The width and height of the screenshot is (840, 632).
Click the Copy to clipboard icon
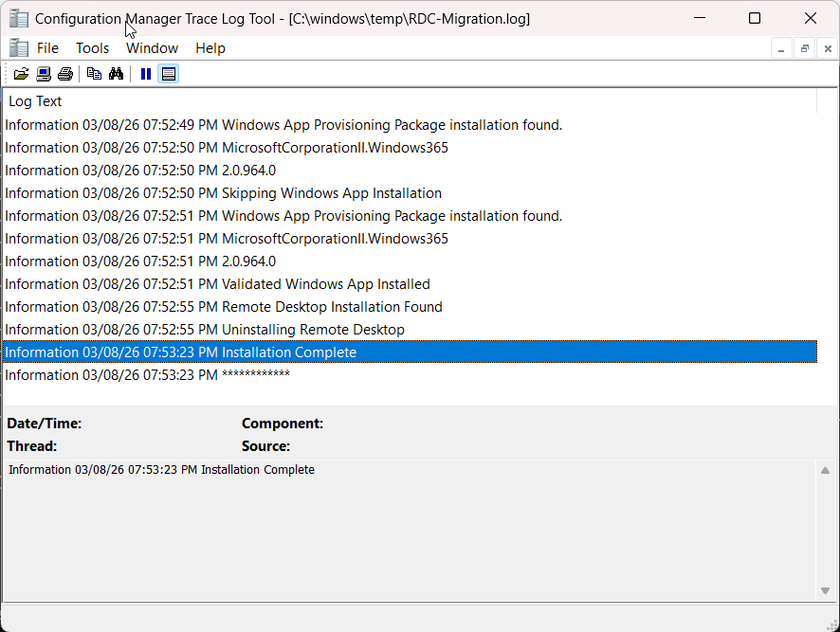tap(94, 74)
